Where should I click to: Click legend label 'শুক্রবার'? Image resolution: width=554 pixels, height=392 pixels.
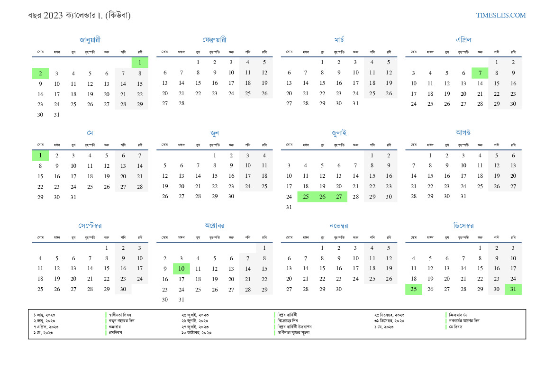(115, 327)
